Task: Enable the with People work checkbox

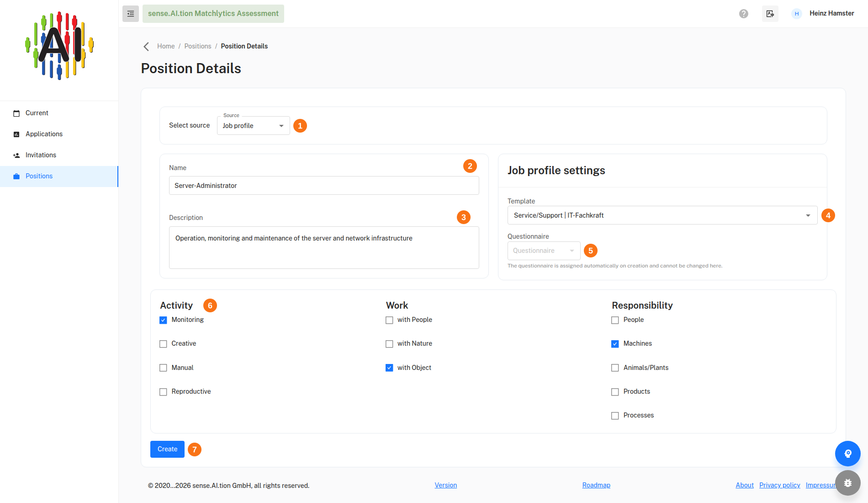Action: (389, 320)
